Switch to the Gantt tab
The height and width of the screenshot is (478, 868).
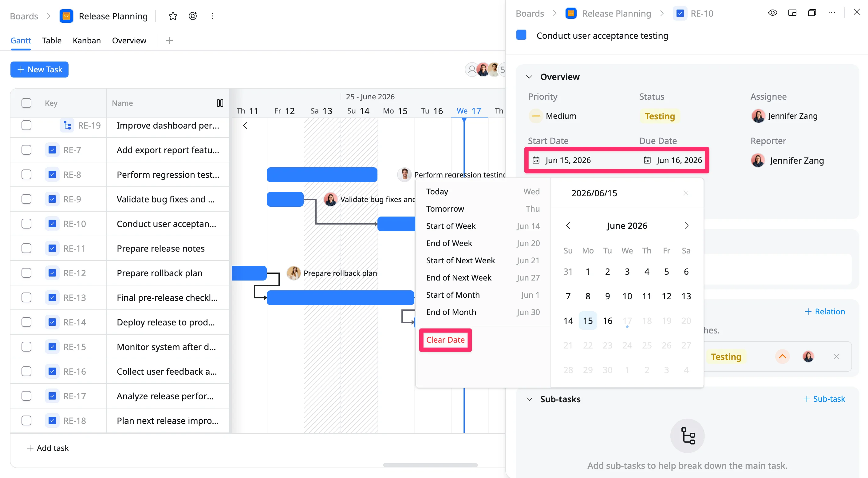(21, 41)
